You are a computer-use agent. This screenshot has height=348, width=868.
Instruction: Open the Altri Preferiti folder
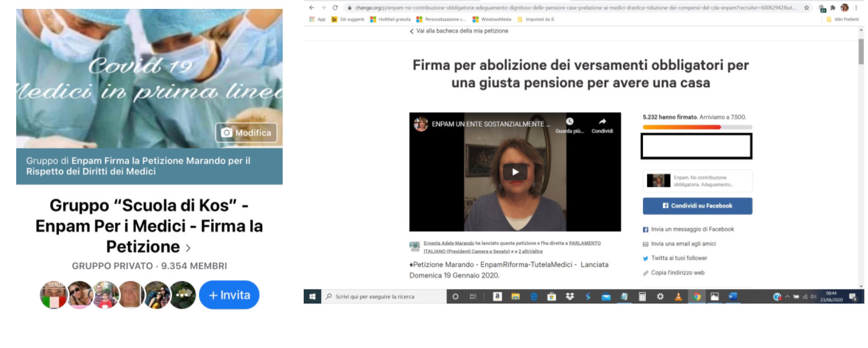point(842,19)
